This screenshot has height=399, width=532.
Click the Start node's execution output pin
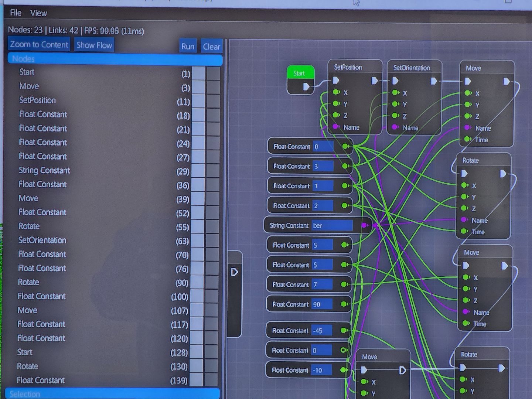[x=306, y=87]
